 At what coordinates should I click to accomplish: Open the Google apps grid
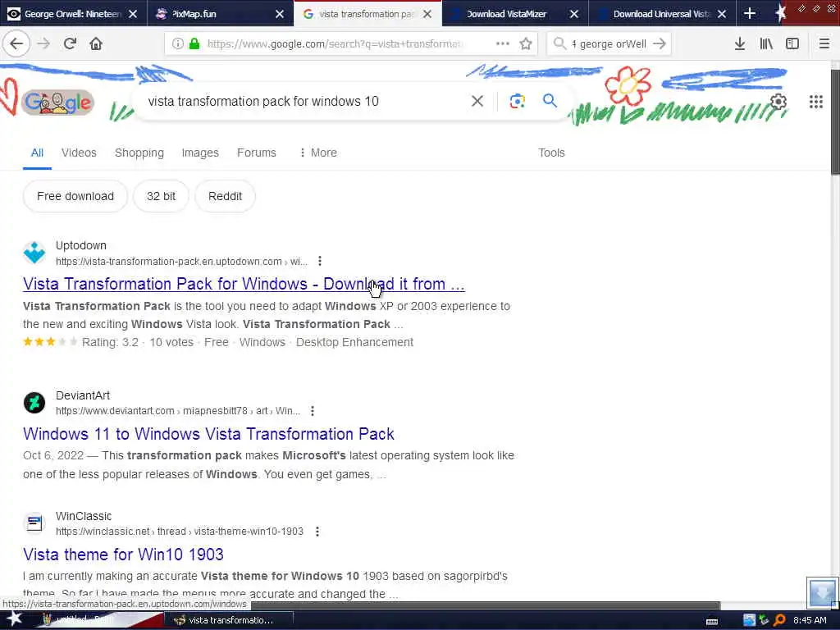tap(816, 101)
